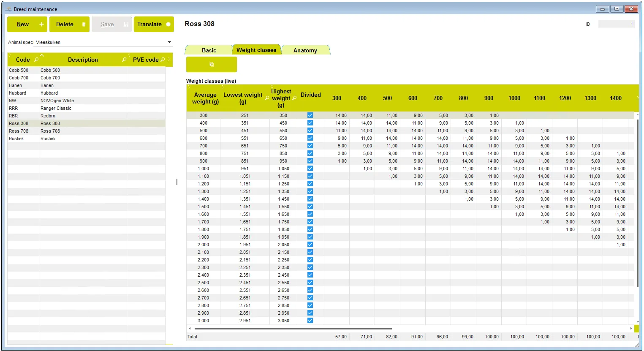Click the New button

coord(27,24)
